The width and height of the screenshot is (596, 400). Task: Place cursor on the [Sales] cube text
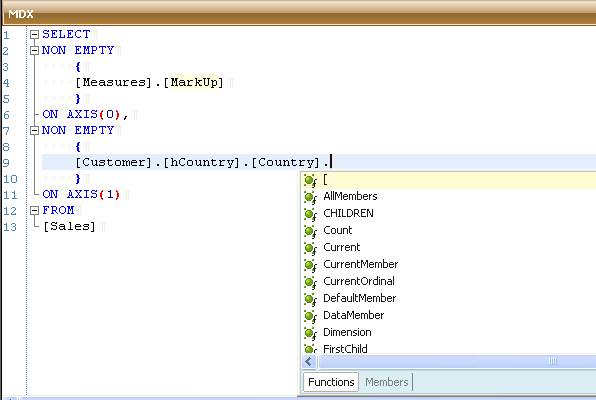(70, 226)
